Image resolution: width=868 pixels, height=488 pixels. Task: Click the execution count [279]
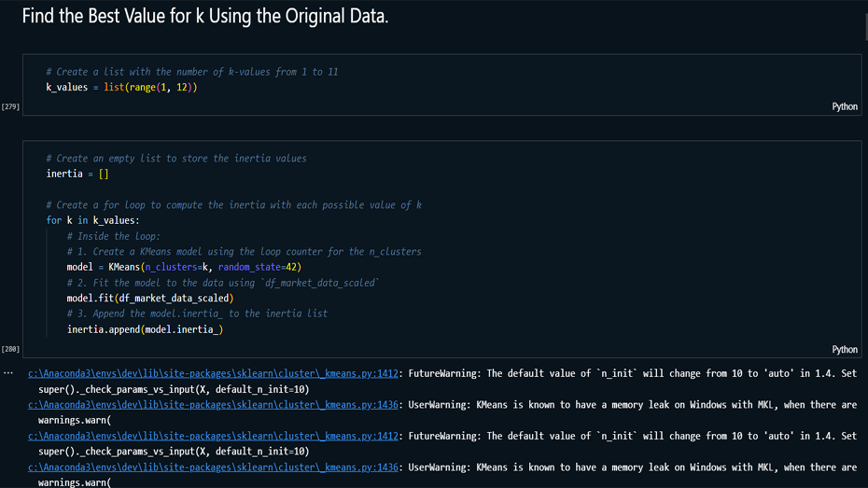(10, 107)
